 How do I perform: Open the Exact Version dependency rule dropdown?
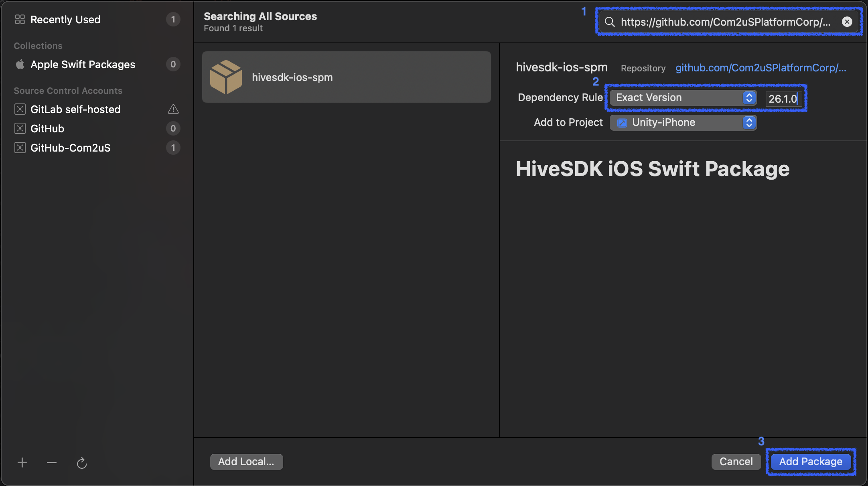683,98
